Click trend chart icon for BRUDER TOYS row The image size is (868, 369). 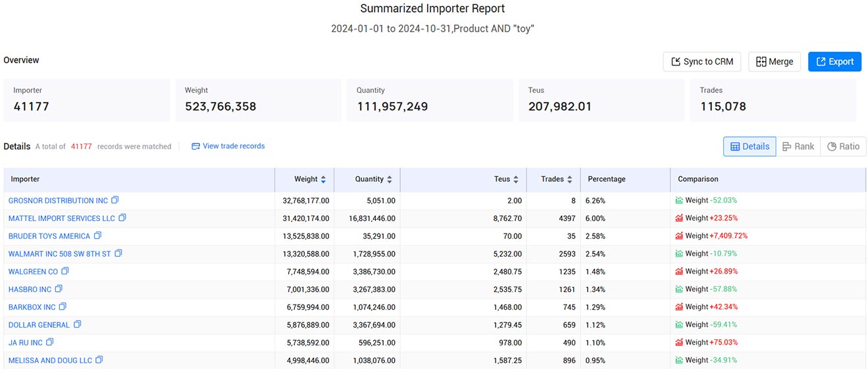679,235
